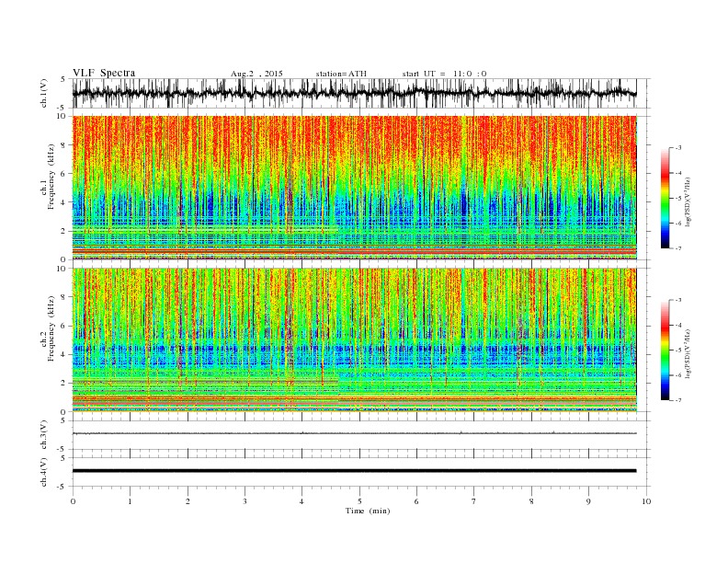Click the "Time (min)" axis label
728x563 pixels.
(368, 511)
